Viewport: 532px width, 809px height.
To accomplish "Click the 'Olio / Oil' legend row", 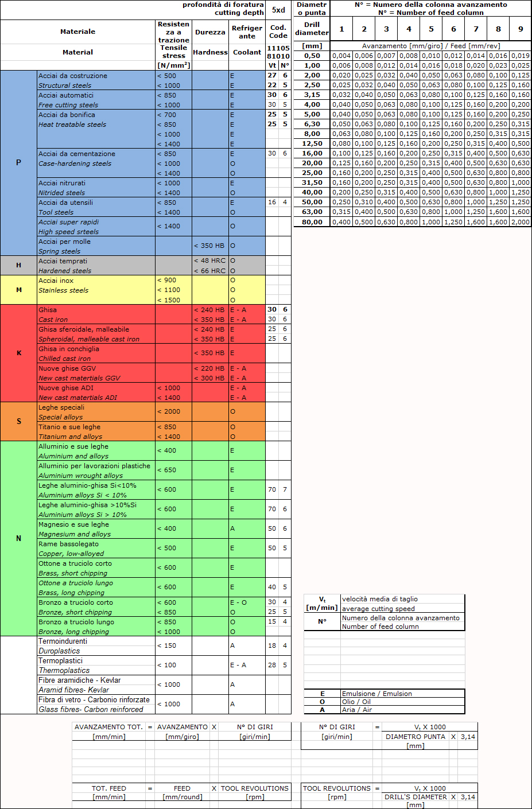I will tap(384, 702).
